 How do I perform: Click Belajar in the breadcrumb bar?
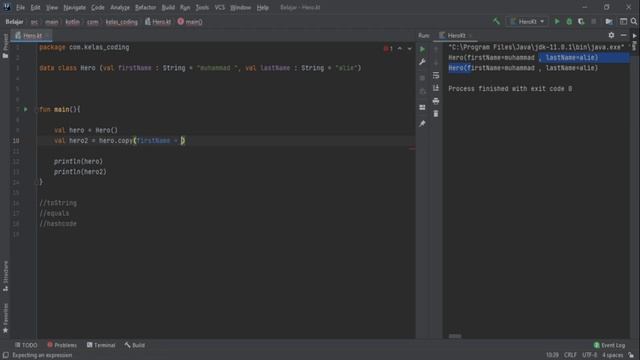tap(14, 22)
